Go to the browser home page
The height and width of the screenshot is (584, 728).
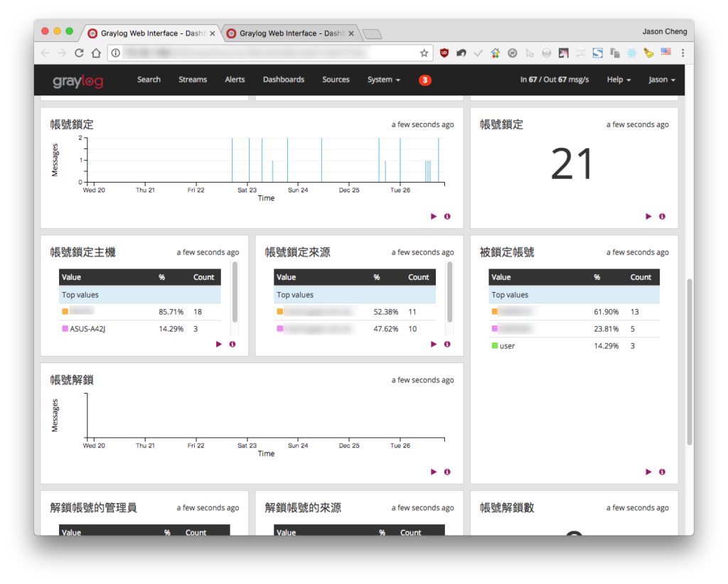point(96,53)
